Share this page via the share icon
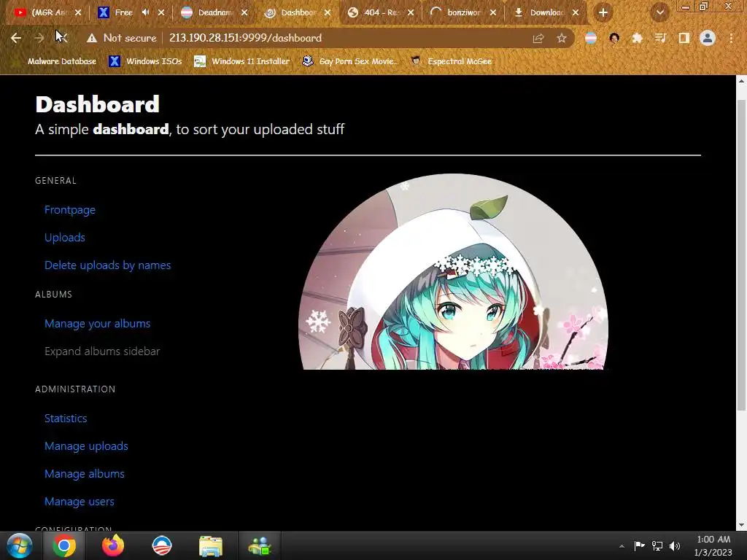The image size is (747, 560). (x=538, y=38)
